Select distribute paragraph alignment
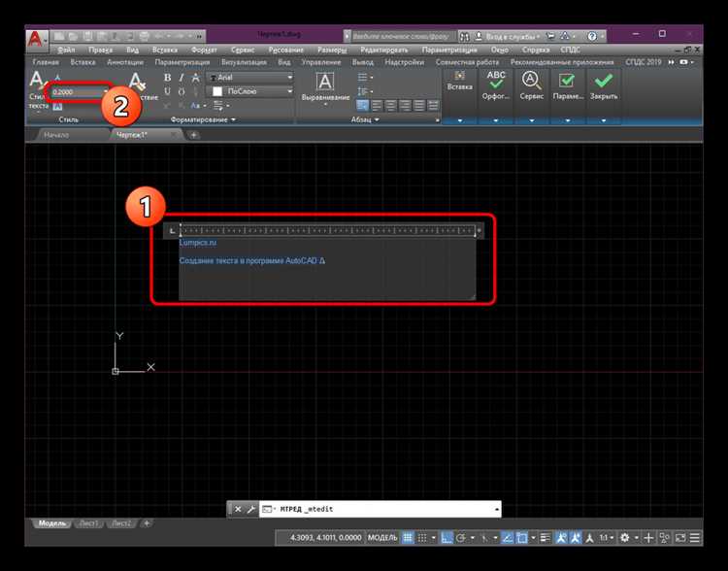 pos(433,106)
